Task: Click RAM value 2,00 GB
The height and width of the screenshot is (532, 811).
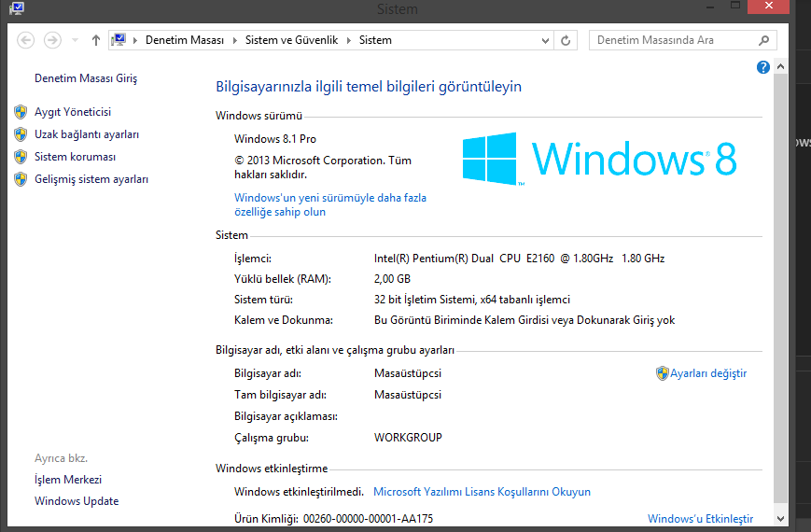Action: (392, 279)
